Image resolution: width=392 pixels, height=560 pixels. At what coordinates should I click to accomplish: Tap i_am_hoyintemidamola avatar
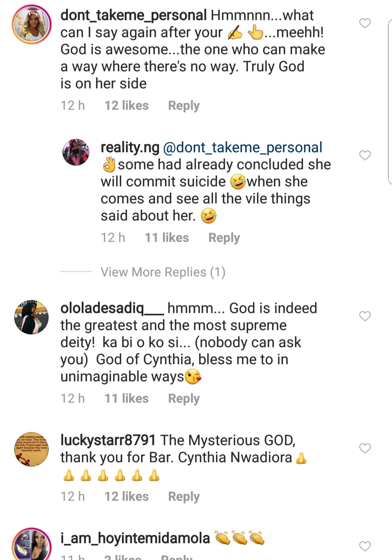click(32, 545)
